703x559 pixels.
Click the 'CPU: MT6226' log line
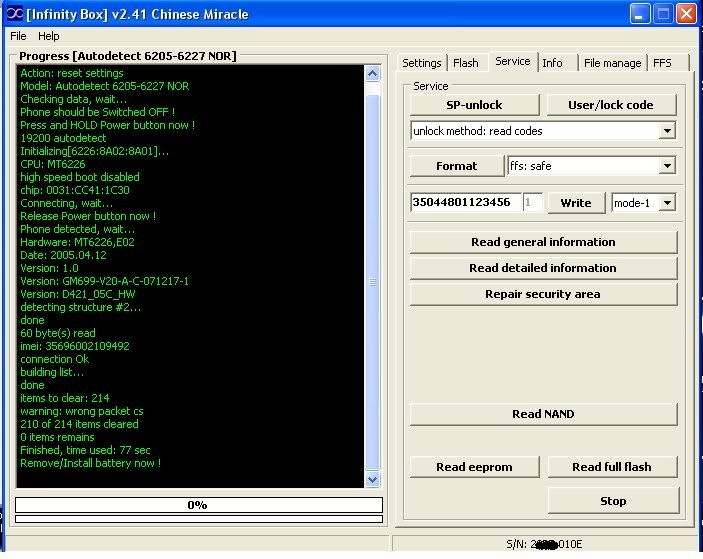pyautogui.click(x=53, y=164)
